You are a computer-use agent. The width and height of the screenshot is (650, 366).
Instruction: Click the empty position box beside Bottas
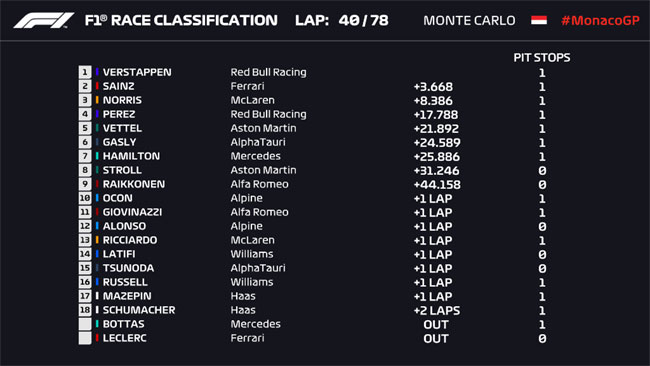[85, 324]
